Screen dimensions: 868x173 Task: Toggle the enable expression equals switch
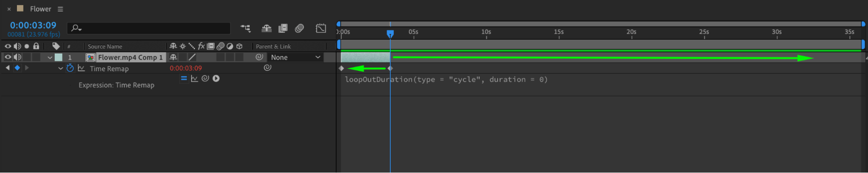coord(184,79)
